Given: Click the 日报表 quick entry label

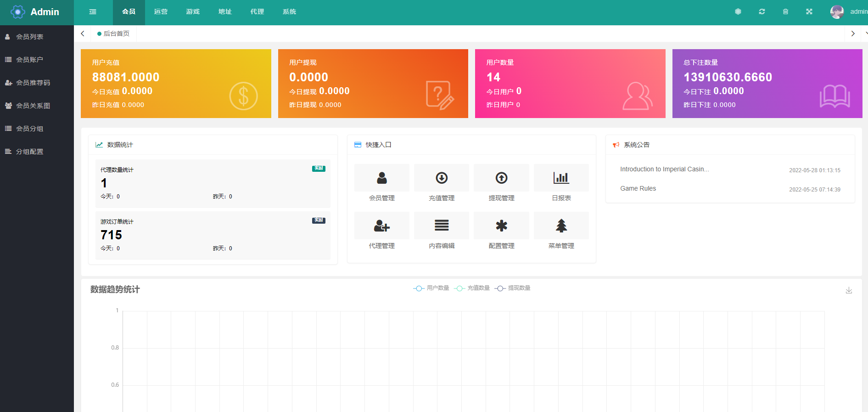Looking at the screenshot, I should coord(561,198).
